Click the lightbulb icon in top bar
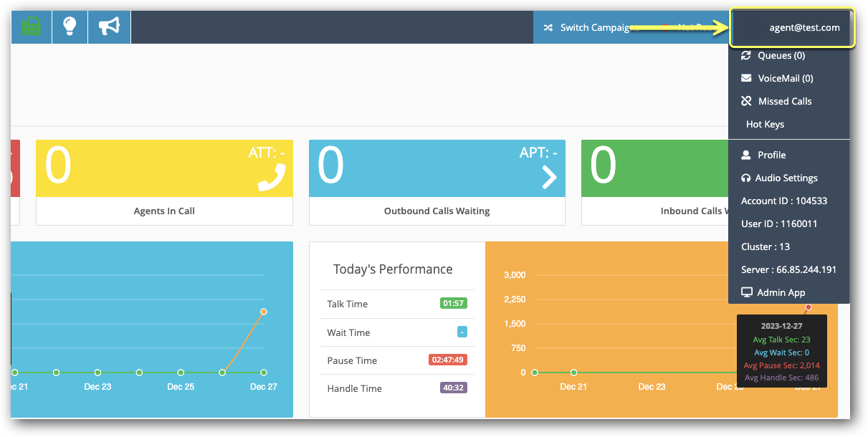The width and height of the screenshot is (868, 437). [x=70, y=27]
